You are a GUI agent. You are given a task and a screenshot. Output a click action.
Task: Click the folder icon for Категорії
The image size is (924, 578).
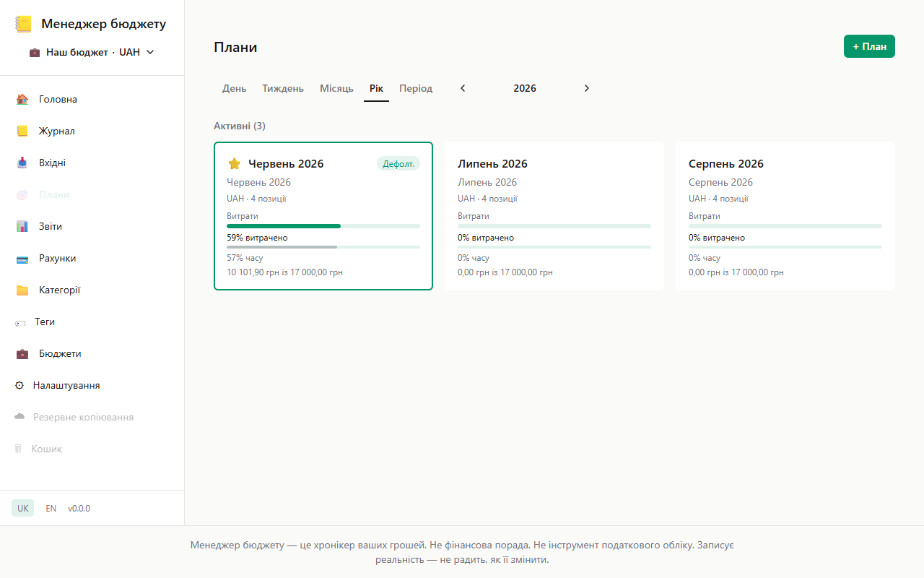(x=22, y=290)
